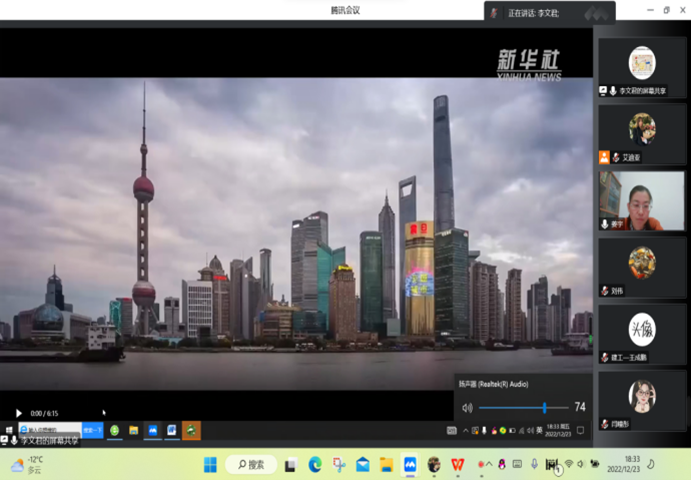
Task: Expand hidden tray icons chevron on Windows 11
Action: 489,464
